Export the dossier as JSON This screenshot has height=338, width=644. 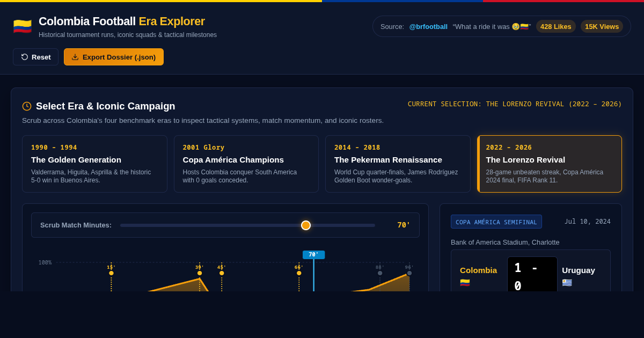[x=114, y=57]
